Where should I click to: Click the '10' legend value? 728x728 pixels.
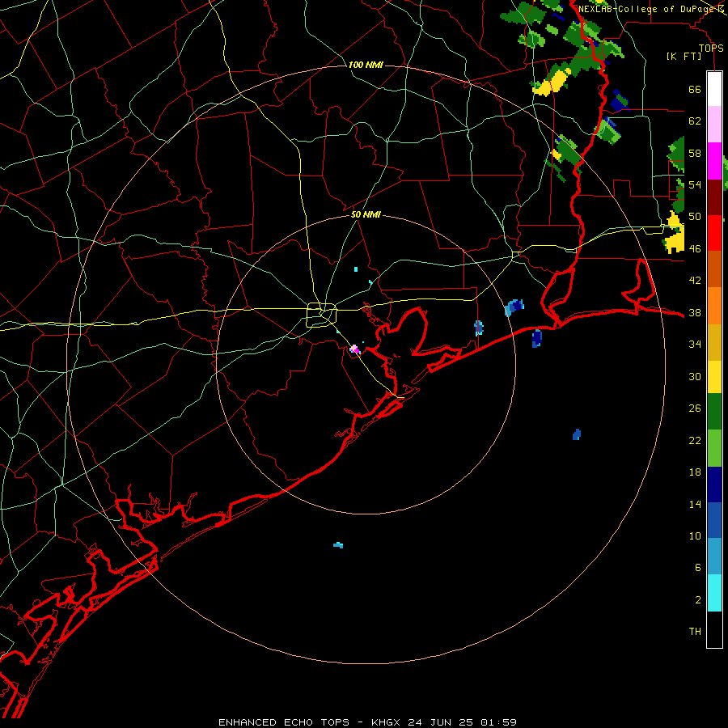[x=695, y=536]
